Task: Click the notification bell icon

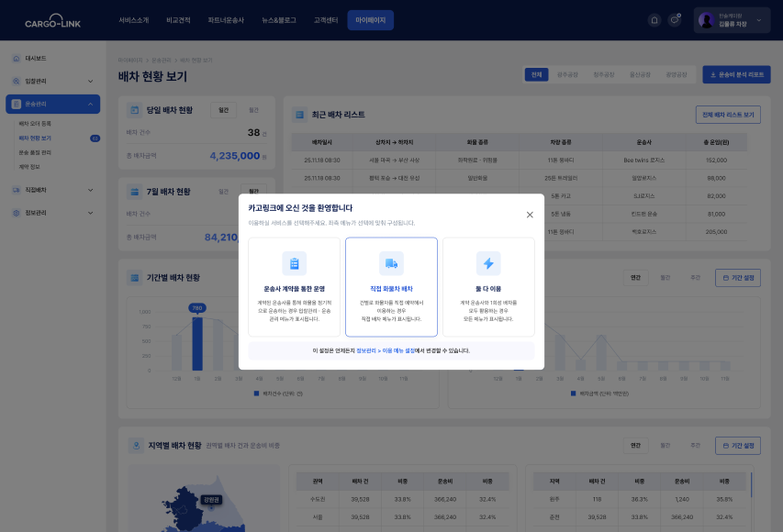Action: (x=654, y=20)
